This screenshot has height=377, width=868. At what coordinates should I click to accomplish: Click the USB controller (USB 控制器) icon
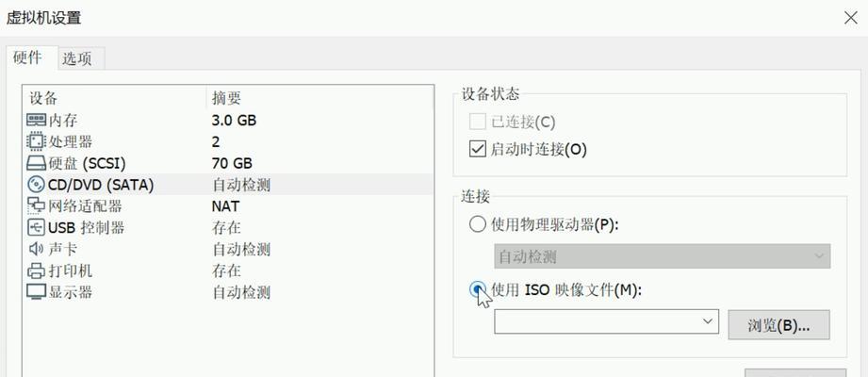click(36, 227)
